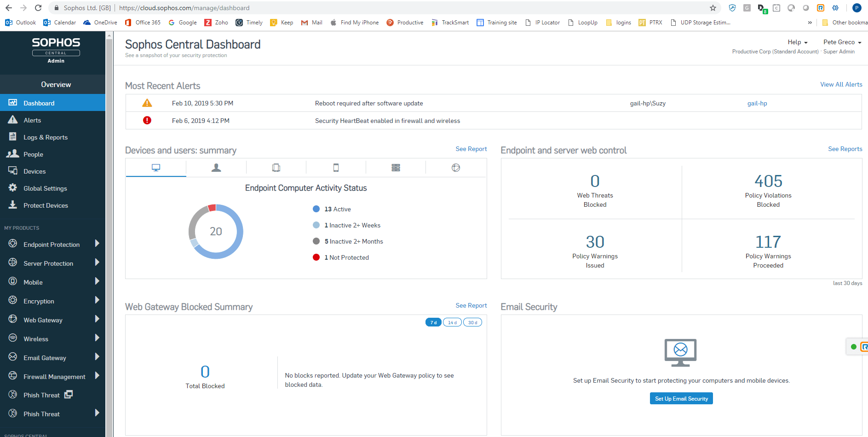Switch to the users tab icon
The width and height of the screenshot is (868, 437).
coord(216,168)
